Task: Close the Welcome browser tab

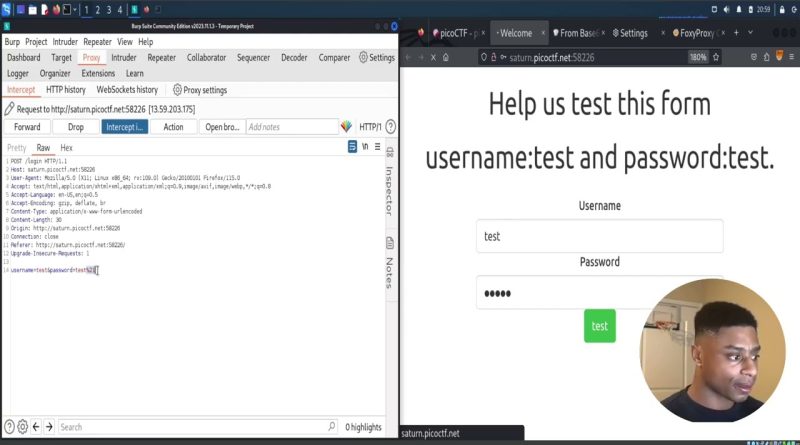Action: (543, 33)
